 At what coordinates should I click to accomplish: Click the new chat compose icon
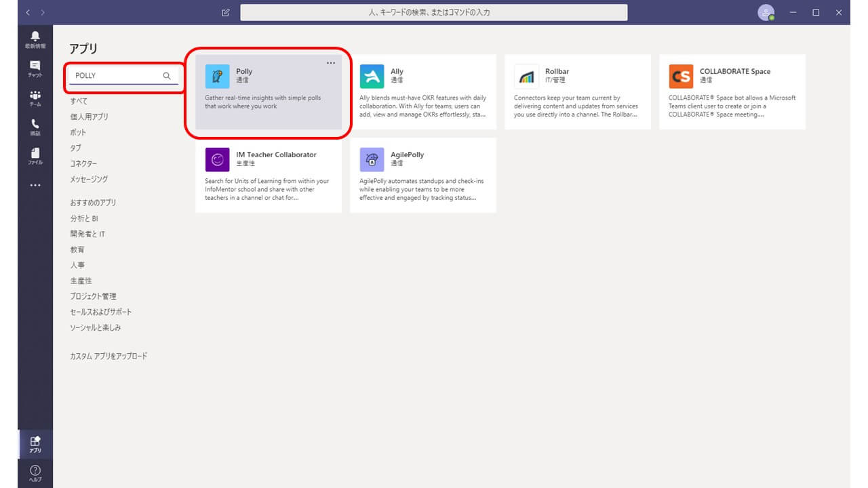226,12
